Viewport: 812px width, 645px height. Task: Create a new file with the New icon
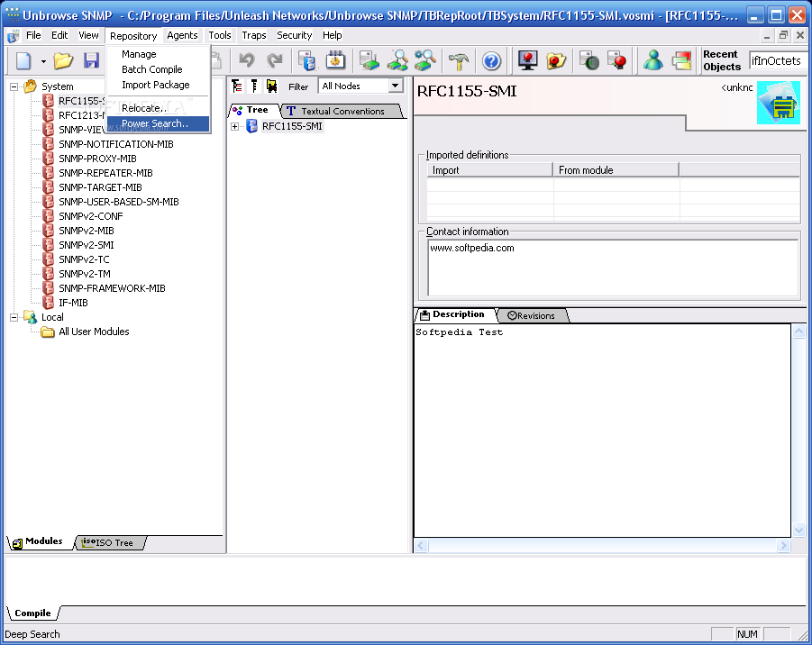(23, 61)
